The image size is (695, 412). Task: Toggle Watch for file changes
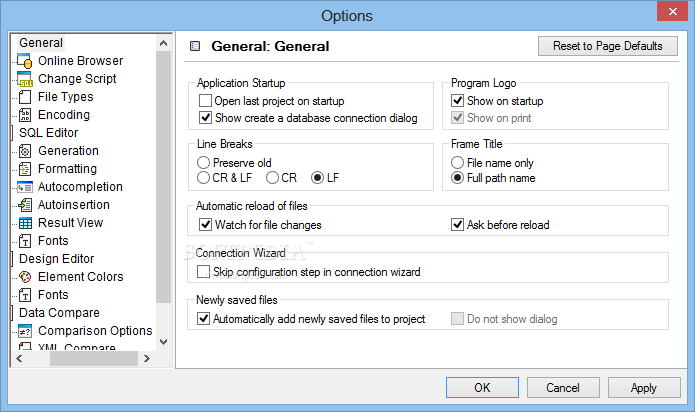click(x=205, y=225)
